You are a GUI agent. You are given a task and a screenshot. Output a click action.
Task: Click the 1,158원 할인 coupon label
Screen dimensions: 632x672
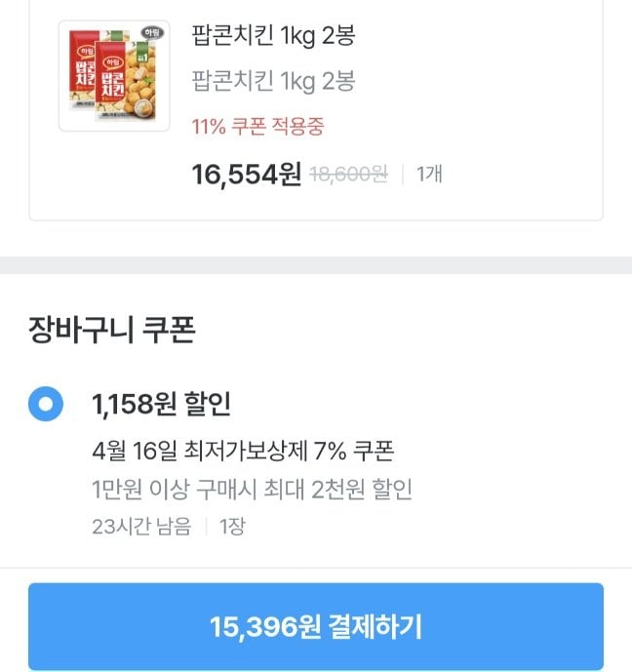pos(162,404)
